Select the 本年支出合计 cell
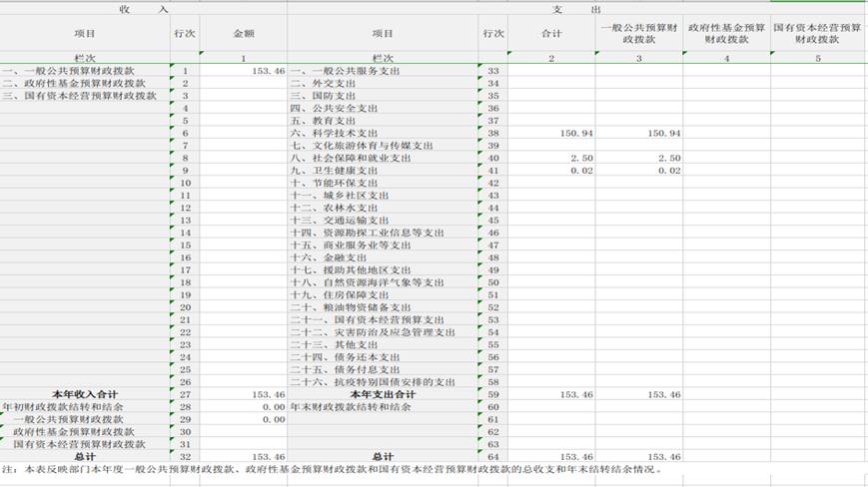The height and width of the screenshot is (487, 868). pos(382,394)
